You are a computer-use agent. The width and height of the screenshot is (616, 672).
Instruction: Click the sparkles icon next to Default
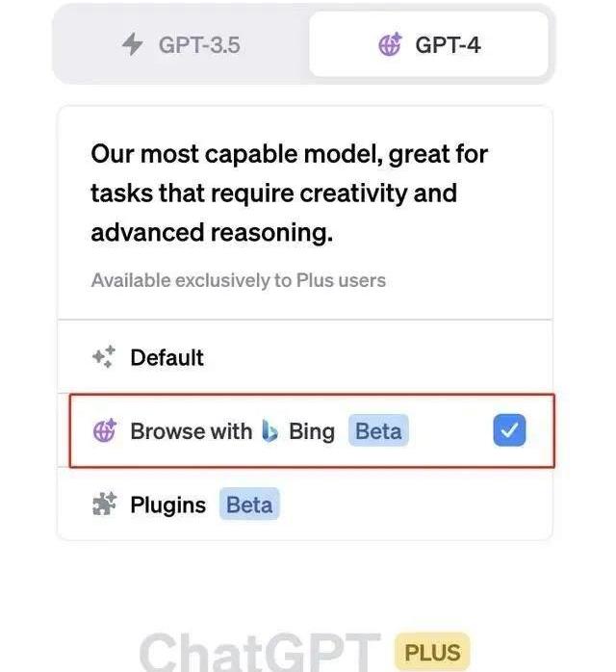103,357
